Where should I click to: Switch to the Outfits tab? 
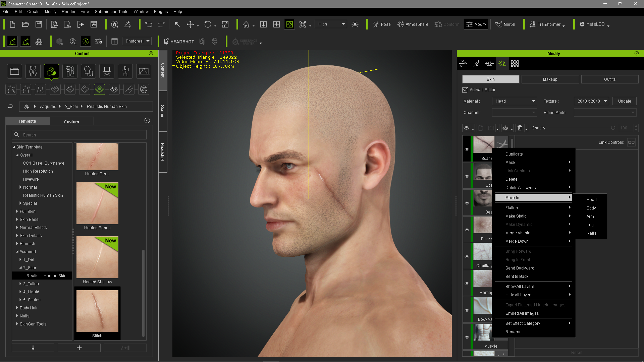(x=610, y=79)
